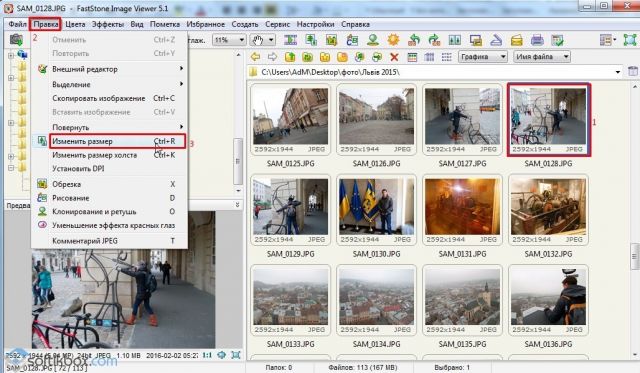
Task: Click the up one folder icon
Action: point(290,57)
